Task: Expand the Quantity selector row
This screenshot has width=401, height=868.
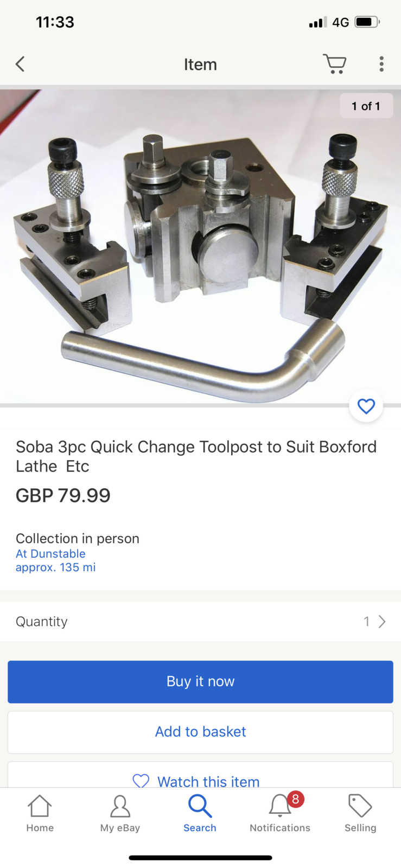Action: 200,621
